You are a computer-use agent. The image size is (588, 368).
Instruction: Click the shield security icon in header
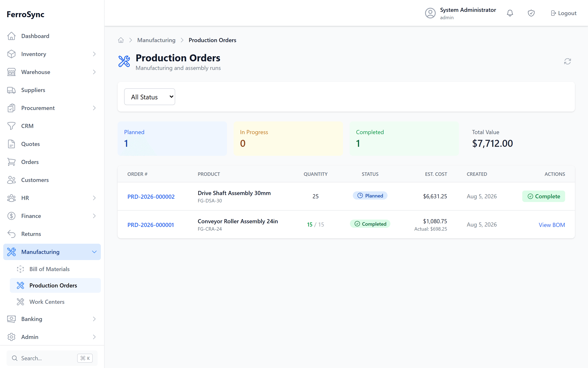click(531, 13)
